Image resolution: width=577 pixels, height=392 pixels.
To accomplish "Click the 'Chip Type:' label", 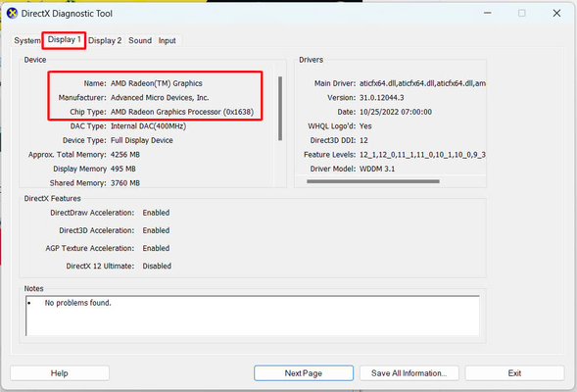I will point(88,112).
